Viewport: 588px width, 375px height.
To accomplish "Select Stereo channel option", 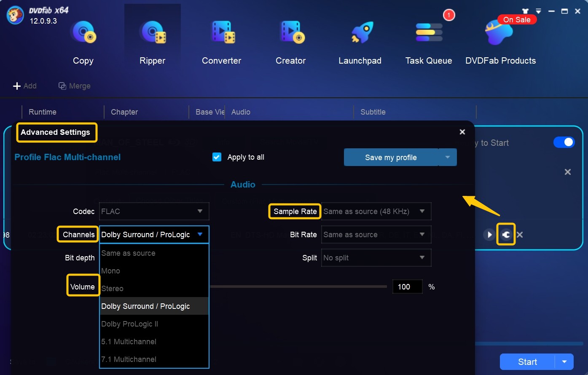I will (x=154, y=289).
